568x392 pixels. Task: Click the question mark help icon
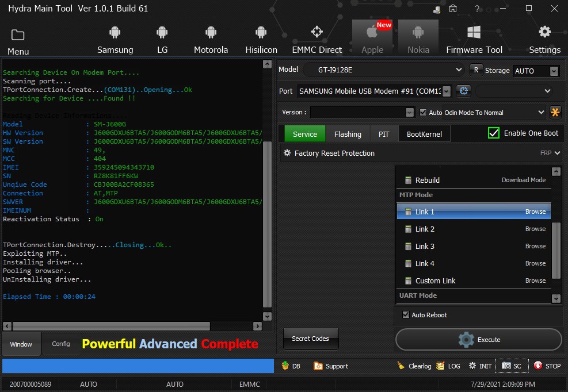coord(477,8)
